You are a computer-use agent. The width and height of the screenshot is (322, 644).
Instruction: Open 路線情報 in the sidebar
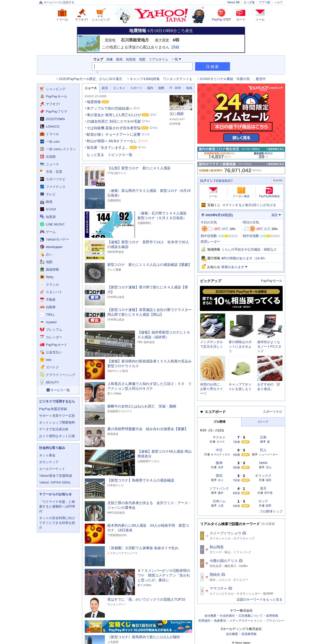click(x=52, y=270)
